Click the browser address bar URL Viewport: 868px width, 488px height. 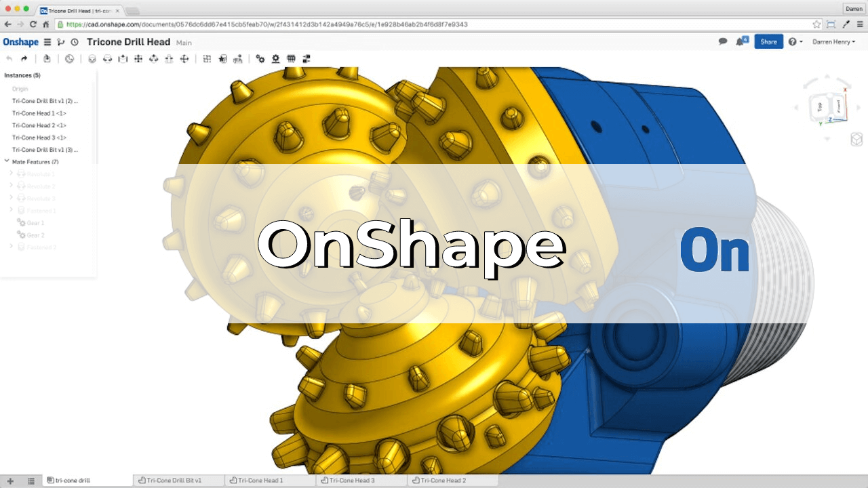[267, 24]
